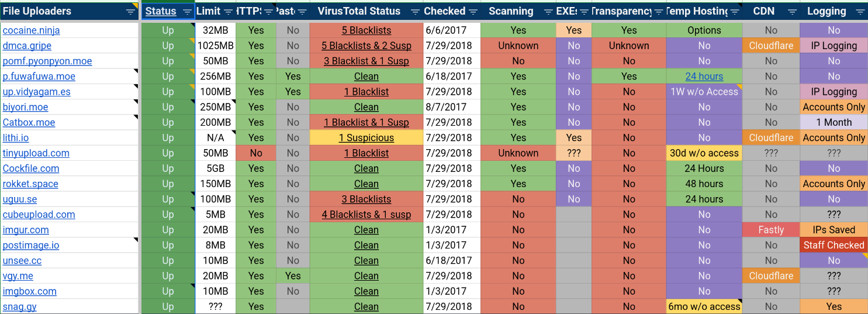Open filter icon on File Uploaders column
This screenshot has height=314, width=868.
[x=130, y=12]
